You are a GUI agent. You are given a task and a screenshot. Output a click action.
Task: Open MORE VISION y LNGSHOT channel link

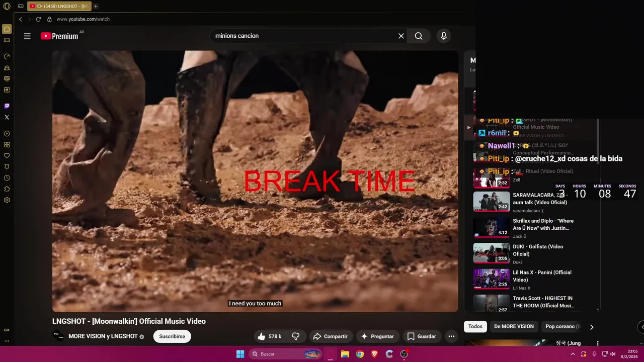pos(103,336)
